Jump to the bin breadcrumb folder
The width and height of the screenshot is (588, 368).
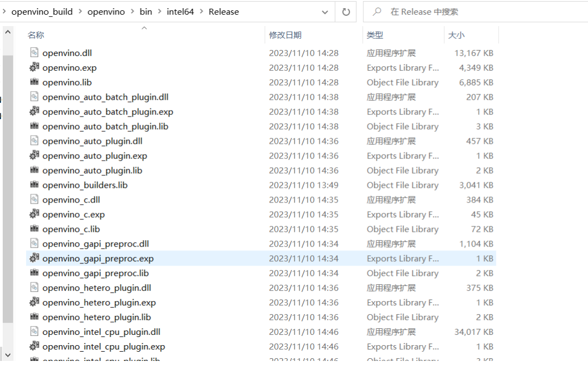coord(146,12)
